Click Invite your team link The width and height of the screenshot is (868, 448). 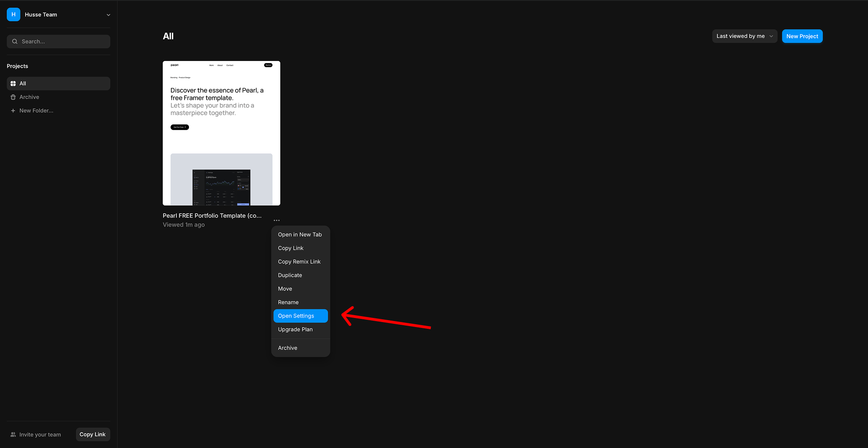[40, 435]
